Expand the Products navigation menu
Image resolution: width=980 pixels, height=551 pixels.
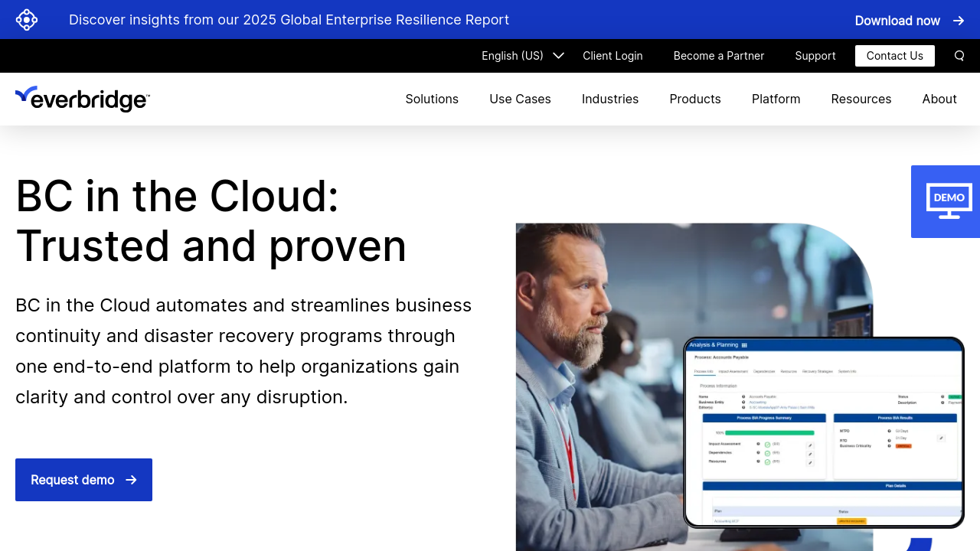[694, 99]
